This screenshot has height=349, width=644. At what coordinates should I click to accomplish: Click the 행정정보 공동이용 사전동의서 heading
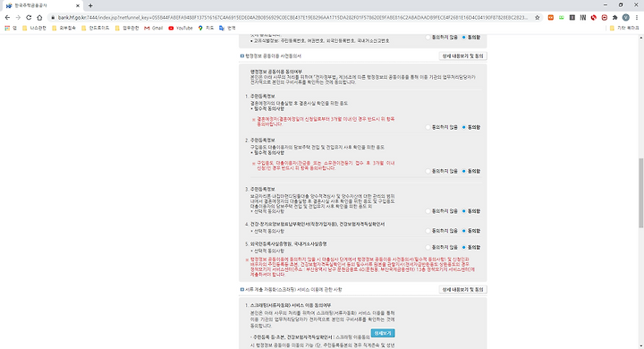[273, 55]
